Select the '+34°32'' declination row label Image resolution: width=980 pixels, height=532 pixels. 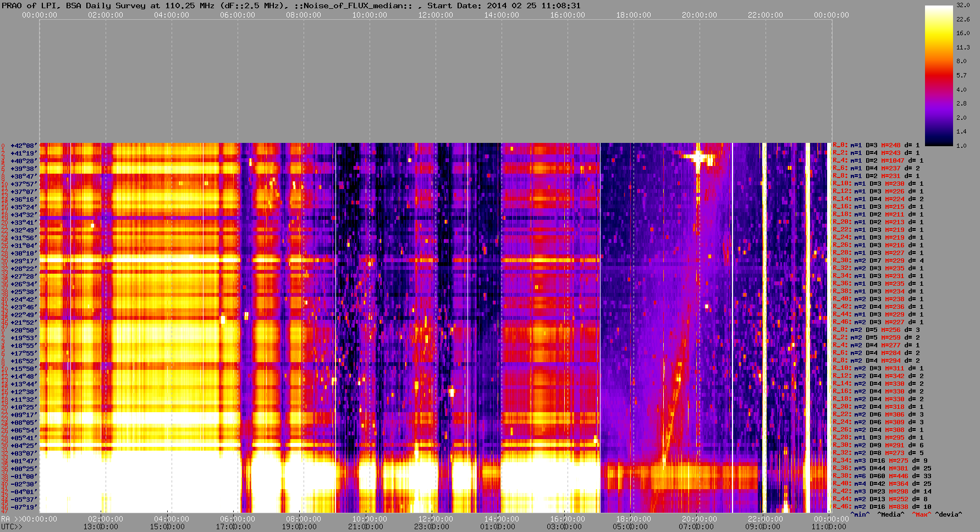(x=24, y=215)
